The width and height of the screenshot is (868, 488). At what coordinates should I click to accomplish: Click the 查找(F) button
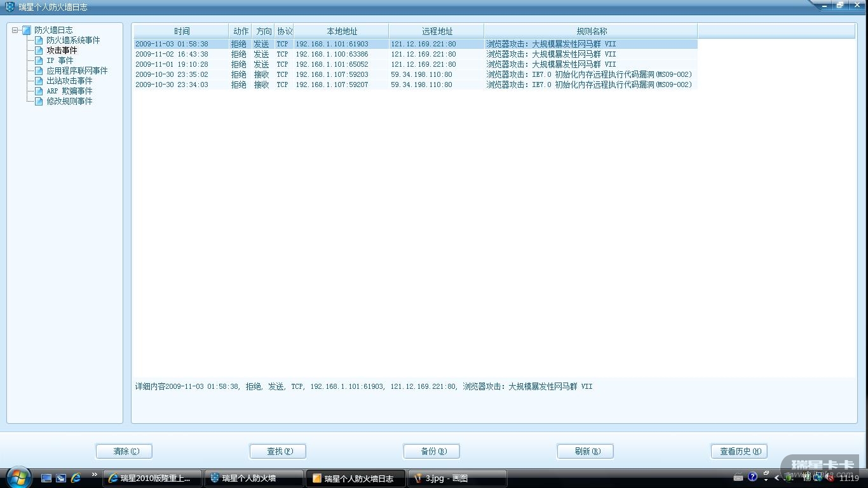click(x=278, y=451)
